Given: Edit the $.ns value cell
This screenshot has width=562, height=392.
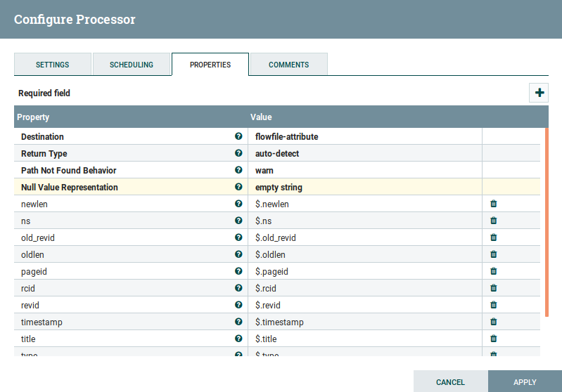Looking at the screenshot, I should (x=365, y=221).
